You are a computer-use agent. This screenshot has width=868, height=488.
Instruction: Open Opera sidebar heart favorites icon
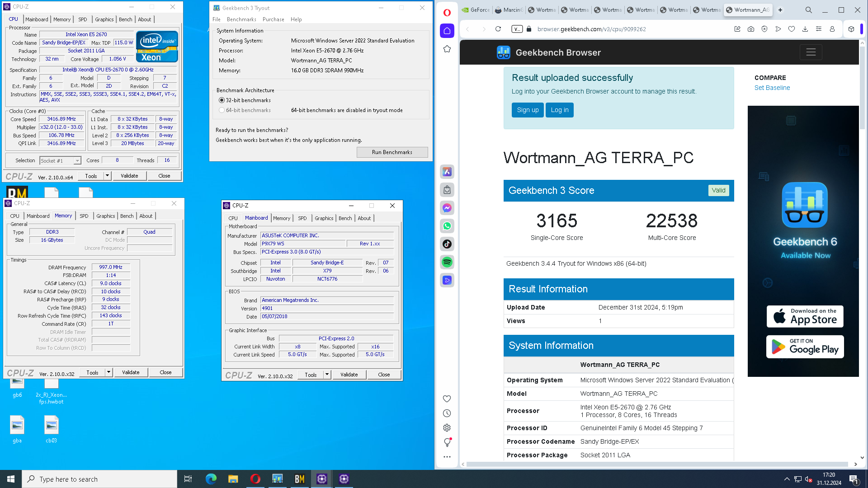(x=447, y=399)
